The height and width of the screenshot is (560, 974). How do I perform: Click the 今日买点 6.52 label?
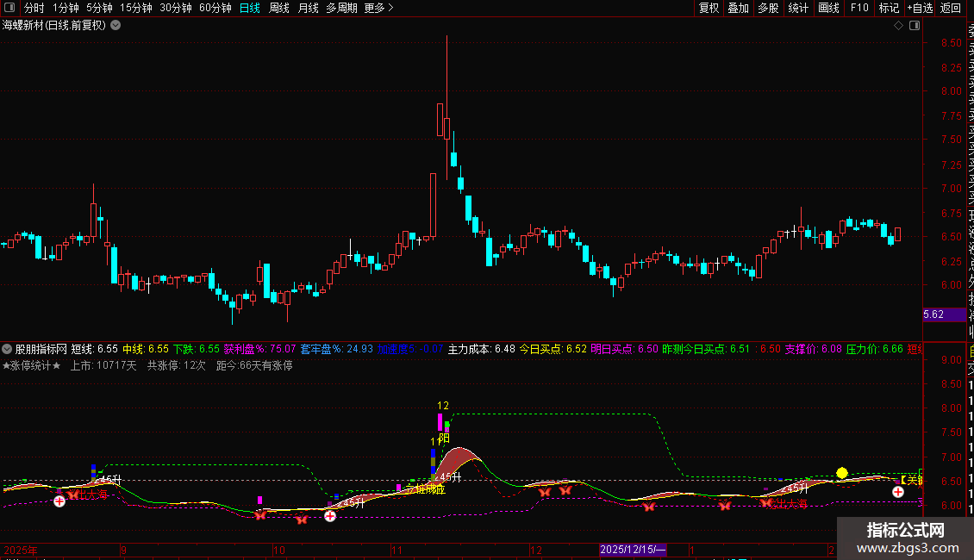(553, 349)
